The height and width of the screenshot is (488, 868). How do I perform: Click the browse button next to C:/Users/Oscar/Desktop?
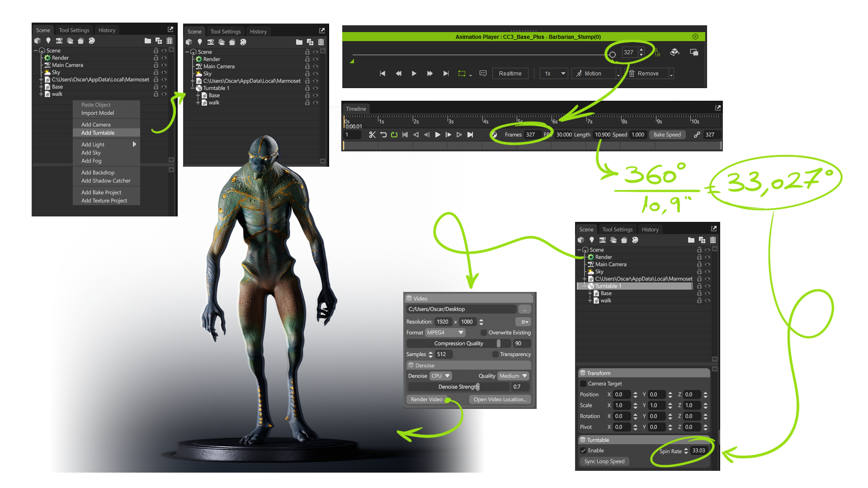tap(525, 310)
